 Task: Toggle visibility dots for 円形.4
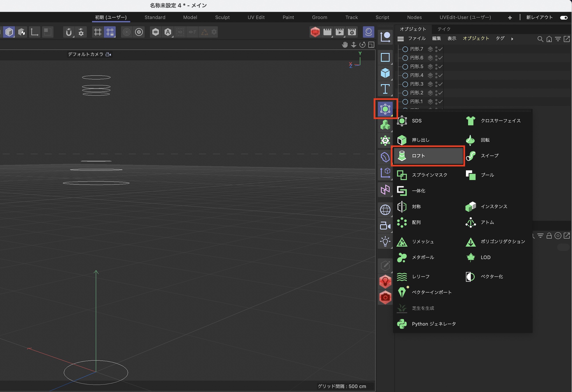(436, 75)
